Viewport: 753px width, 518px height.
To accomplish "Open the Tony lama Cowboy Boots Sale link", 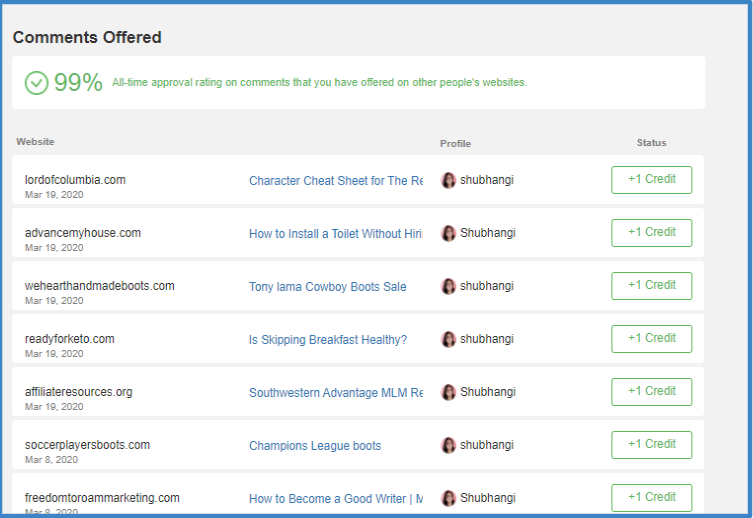I will (x=328, y=287).
